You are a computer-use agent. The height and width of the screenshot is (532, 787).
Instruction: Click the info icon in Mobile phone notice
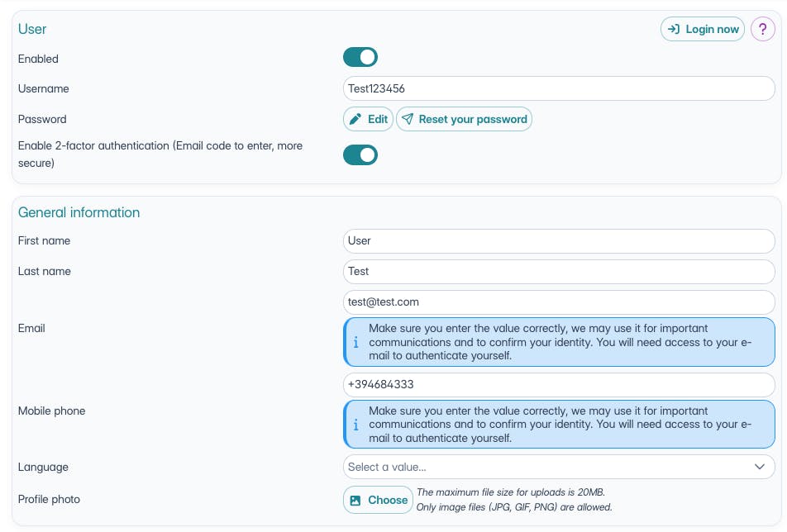point(356,425)
